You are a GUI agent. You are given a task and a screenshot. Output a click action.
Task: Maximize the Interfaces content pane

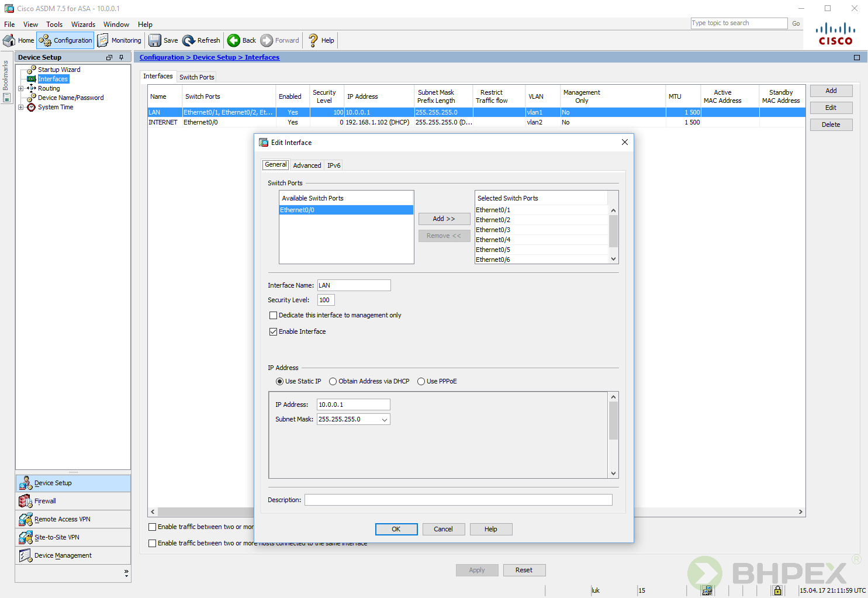point(857,57)
